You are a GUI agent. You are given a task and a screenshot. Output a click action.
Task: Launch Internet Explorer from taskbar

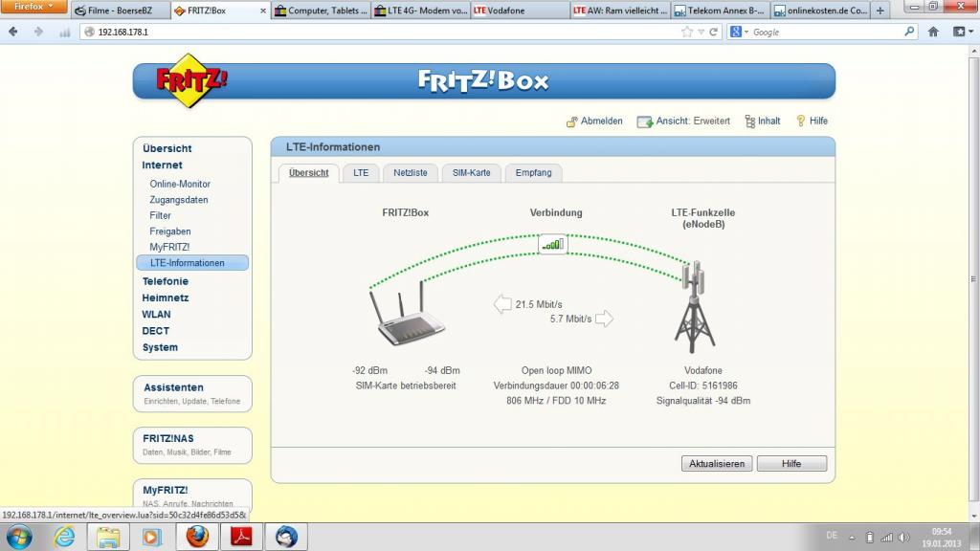(64, 538)
